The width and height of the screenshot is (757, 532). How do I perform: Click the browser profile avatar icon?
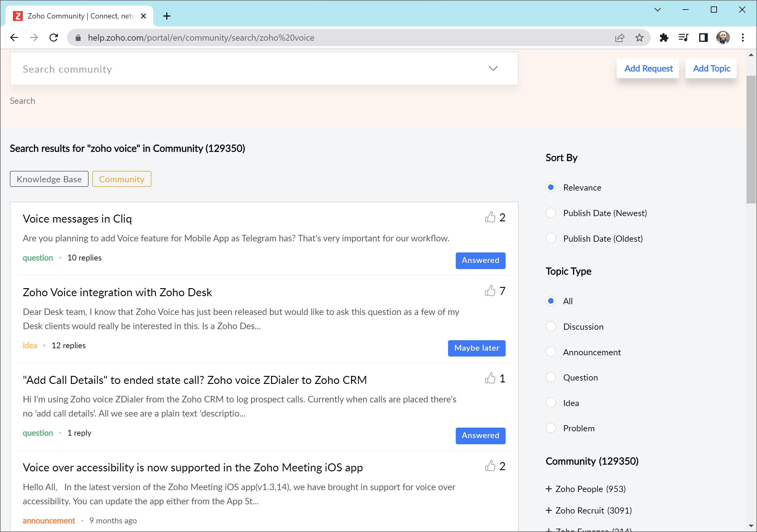coord(724,38)
